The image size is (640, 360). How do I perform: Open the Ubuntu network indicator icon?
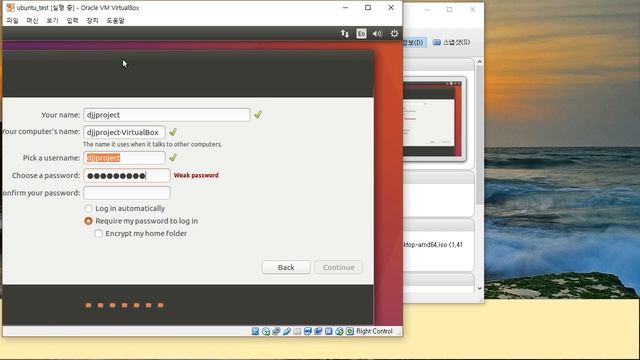point(345,34)
